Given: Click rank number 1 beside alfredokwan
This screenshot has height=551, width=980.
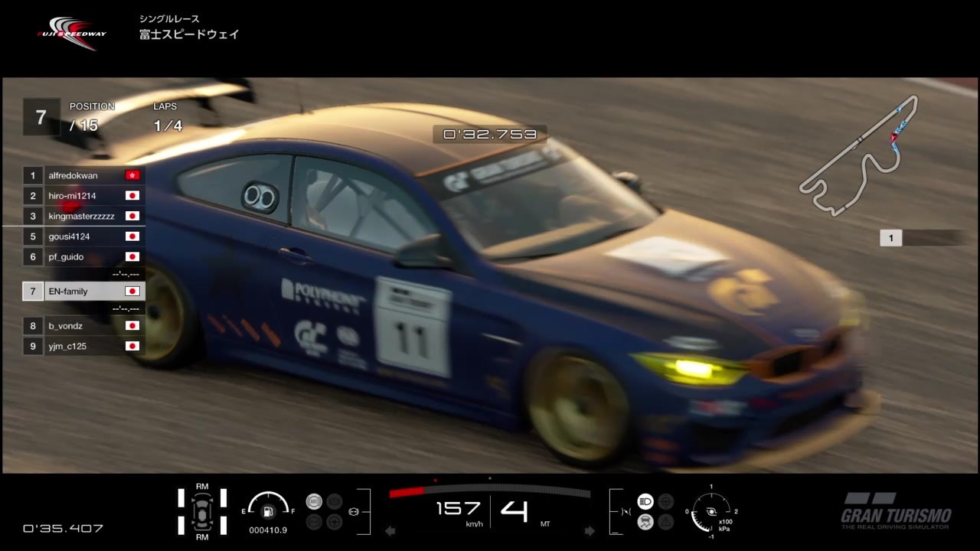Looking at the screenshot, I should tap(33, 175).
